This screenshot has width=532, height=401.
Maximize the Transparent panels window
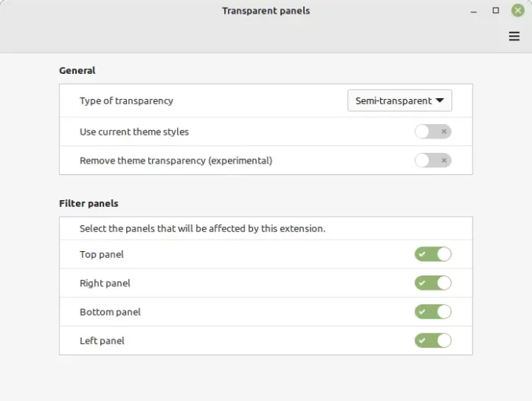(x=496, y=11)
